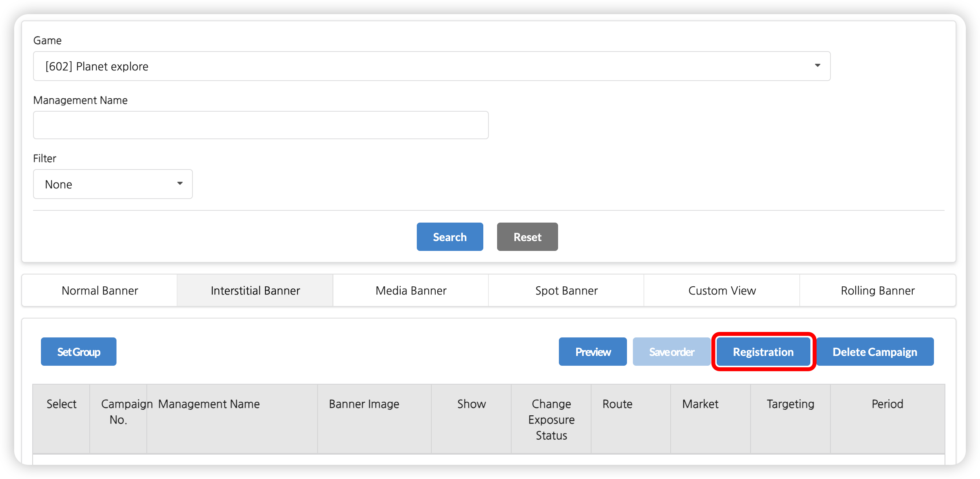Image resolution: width=980 pixels, height=479 pixels.
Task: Click the gray Reset button
Action: point(527,237)
